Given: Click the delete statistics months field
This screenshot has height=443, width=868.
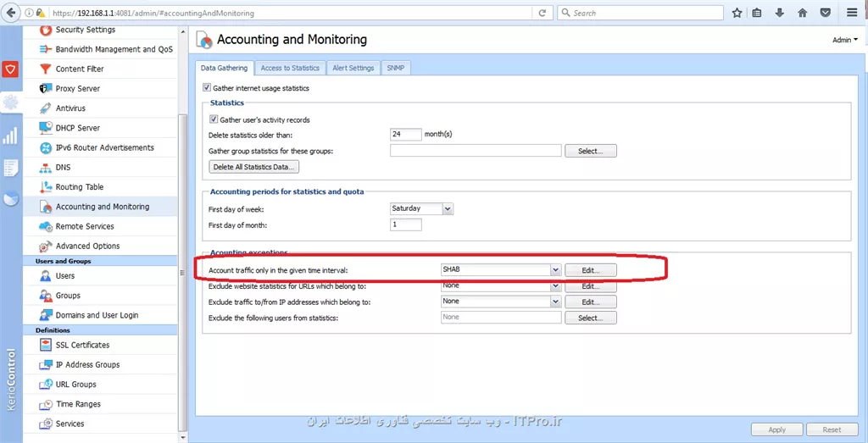Looking at the screenshot, I should point(406,135).
